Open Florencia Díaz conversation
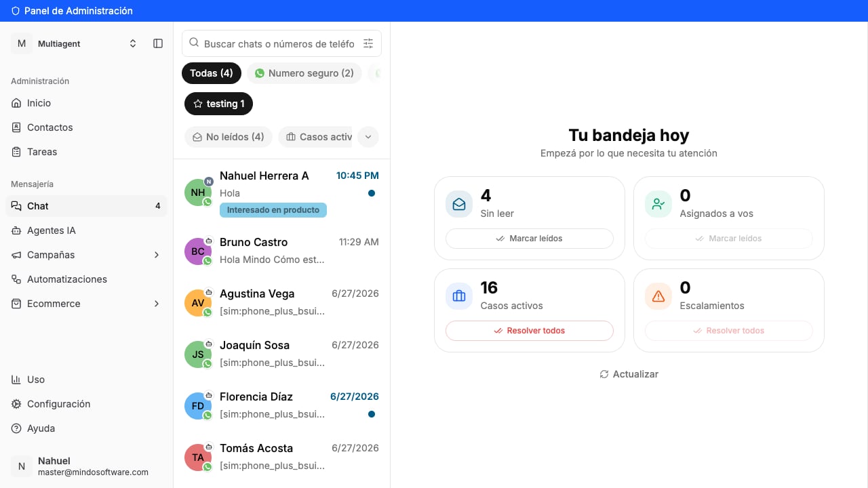868x488 pixels. pos(282,405)
